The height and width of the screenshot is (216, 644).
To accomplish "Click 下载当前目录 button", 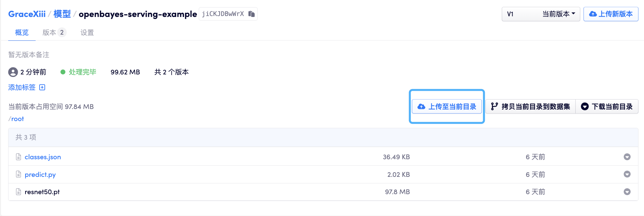I will pos(607,107).
